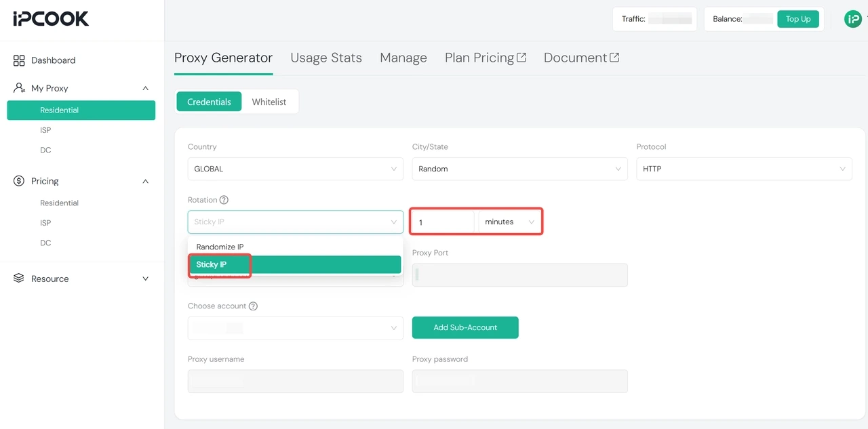Image resolution: width=868 pixels, height=429 pixels.
Task: Click the Pricing dollar icon
Action: click(x=19, y=181)
